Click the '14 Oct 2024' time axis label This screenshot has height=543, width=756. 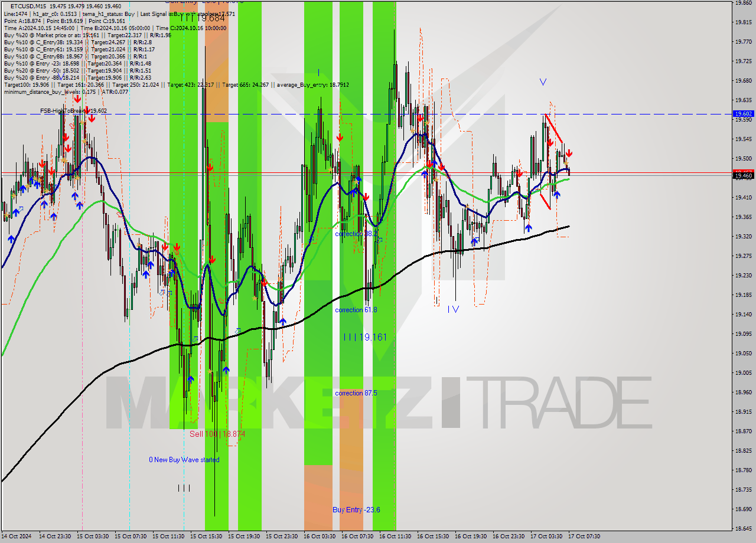point(16,537)
